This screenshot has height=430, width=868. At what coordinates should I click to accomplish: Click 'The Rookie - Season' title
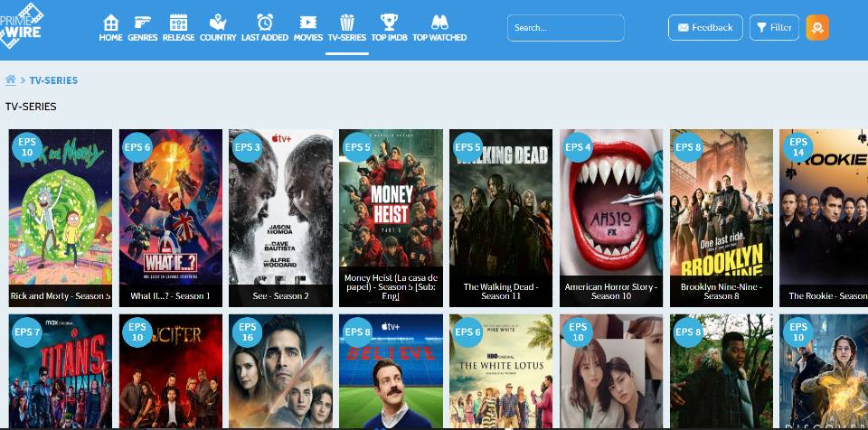pyautogui.click(x=828, y=296)
